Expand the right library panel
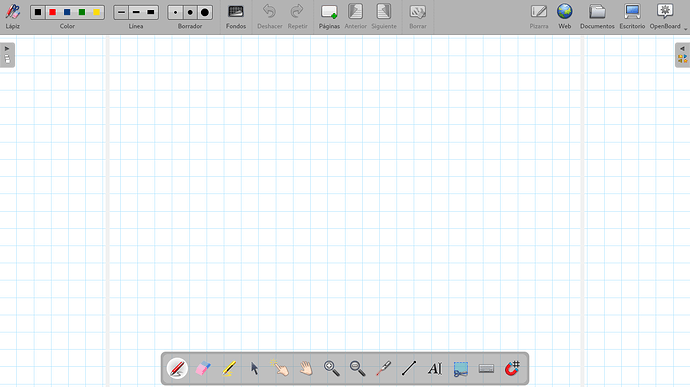The image size is (690, 387). [x=683, y=55]
